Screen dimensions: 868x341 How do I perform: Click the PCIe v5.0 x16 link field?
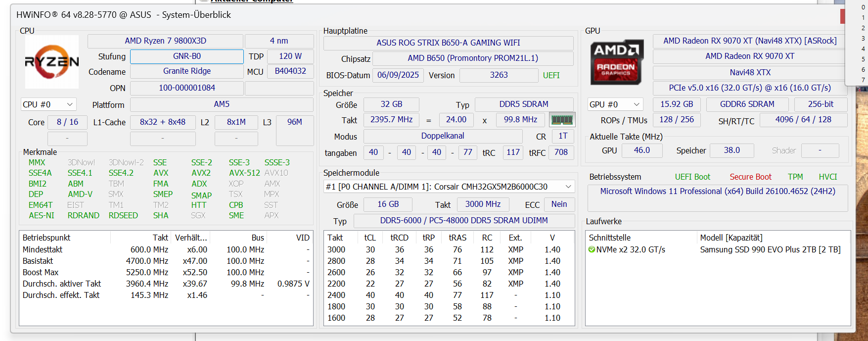coord(750,88)
